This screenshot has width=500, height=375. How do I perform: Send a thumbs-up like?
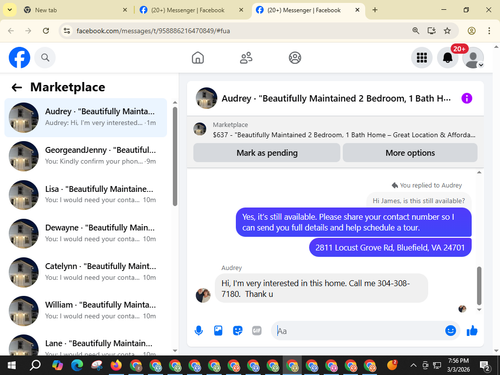[x=472, y=331]
